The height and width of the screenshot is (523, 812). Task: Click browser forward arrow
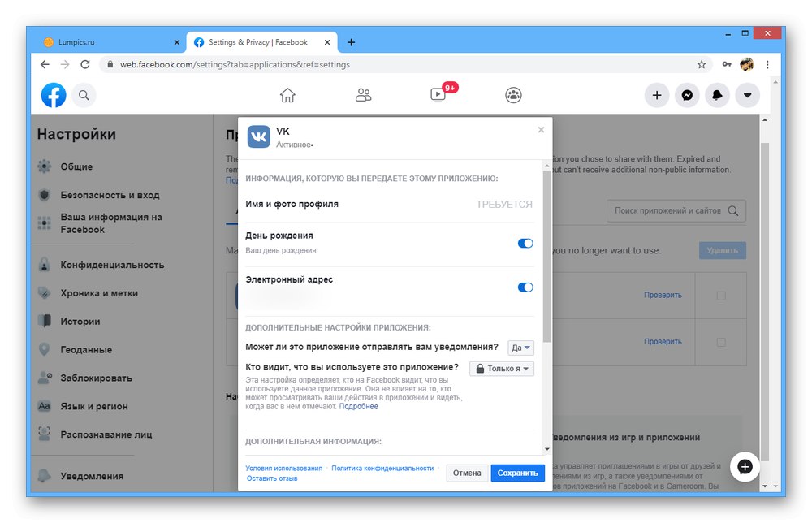coord(65,64)
